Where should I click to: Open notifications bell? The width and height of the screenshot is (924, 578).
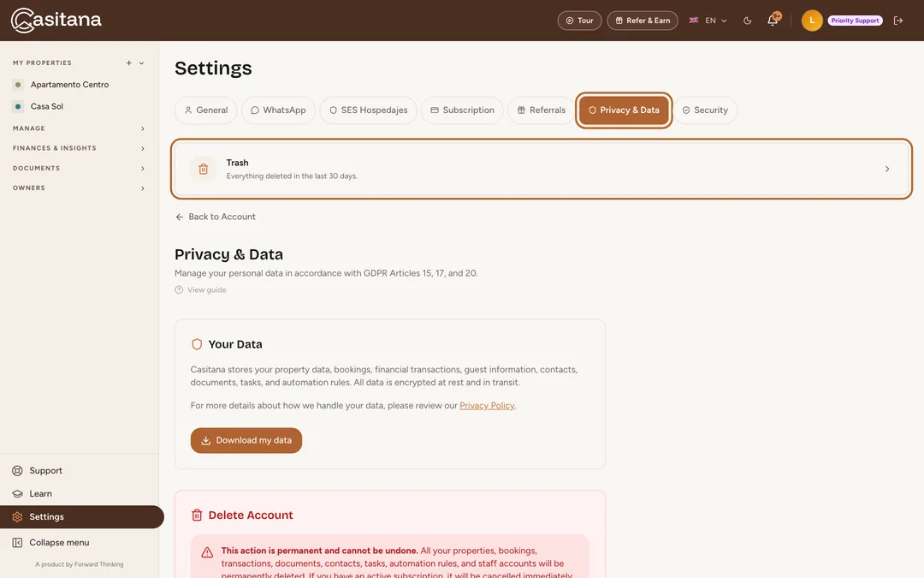point(773,21)
